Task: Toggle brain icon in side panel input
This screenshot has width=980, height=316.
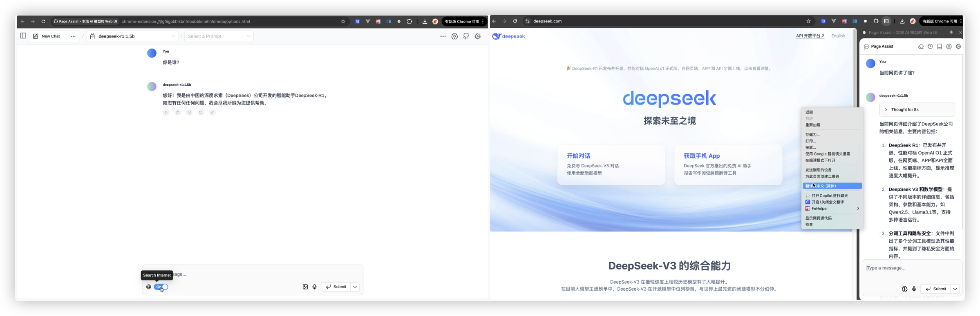Action: (x=904, y=289)
